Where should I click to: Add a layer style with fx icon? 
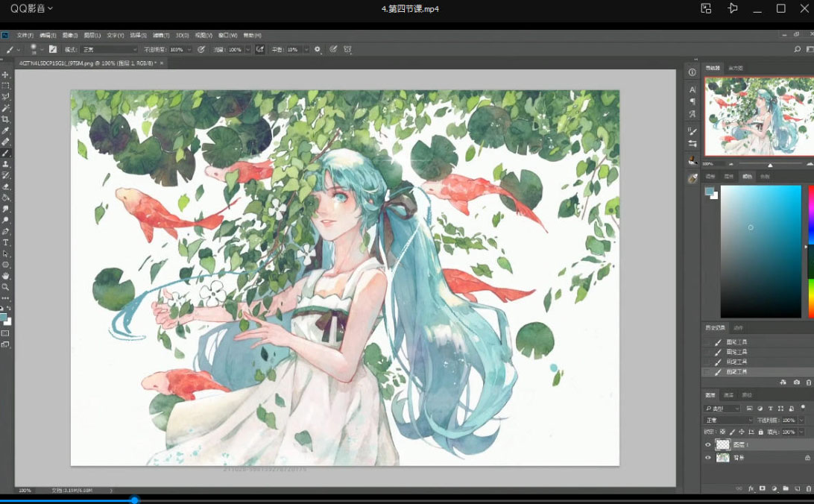[751, 489]
